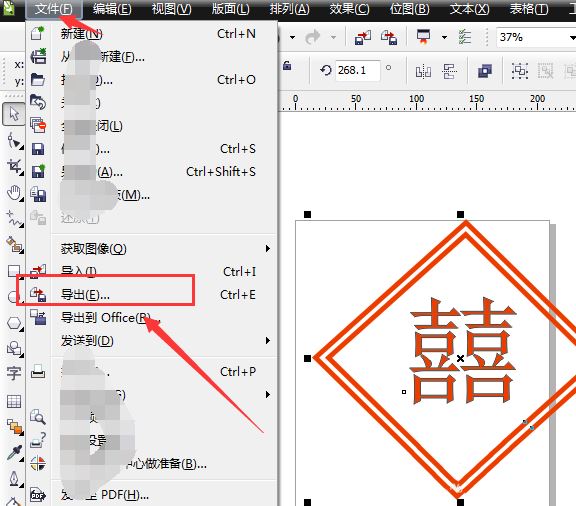Select the Pan hand tool
576x506 pixels.
[14, 193]
